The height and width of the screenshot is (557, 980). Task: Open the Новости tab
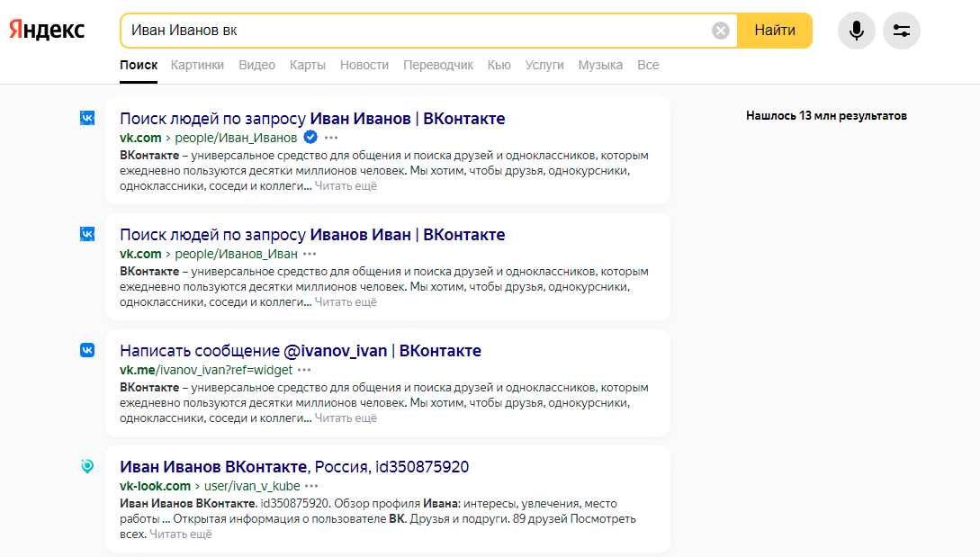(x=364, y=65)
